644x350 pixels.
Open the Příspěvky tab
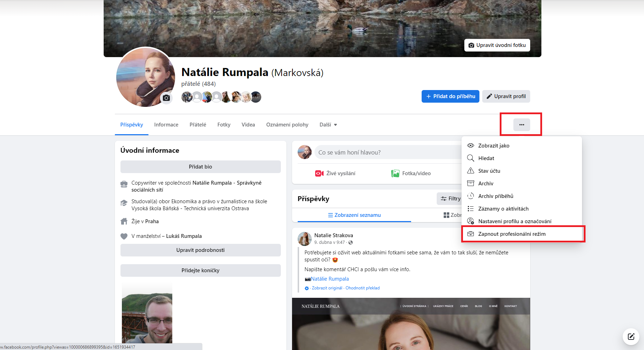coord(132,125)
